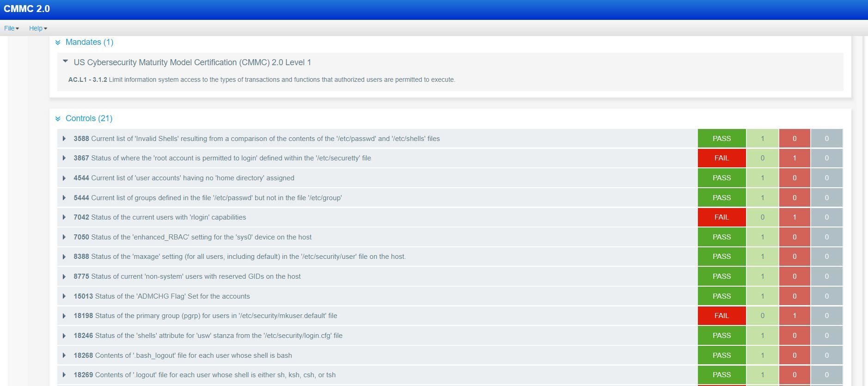The height and width of the screenshot is (386, 868).
Task: Click PASS status for control 18246
Action: (721, 336)
